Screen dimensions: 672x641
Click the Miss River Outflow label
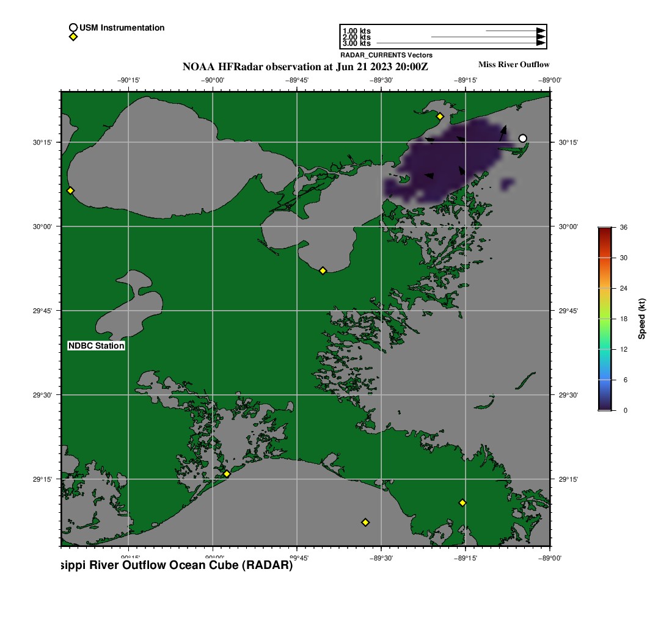pos(513,65)
